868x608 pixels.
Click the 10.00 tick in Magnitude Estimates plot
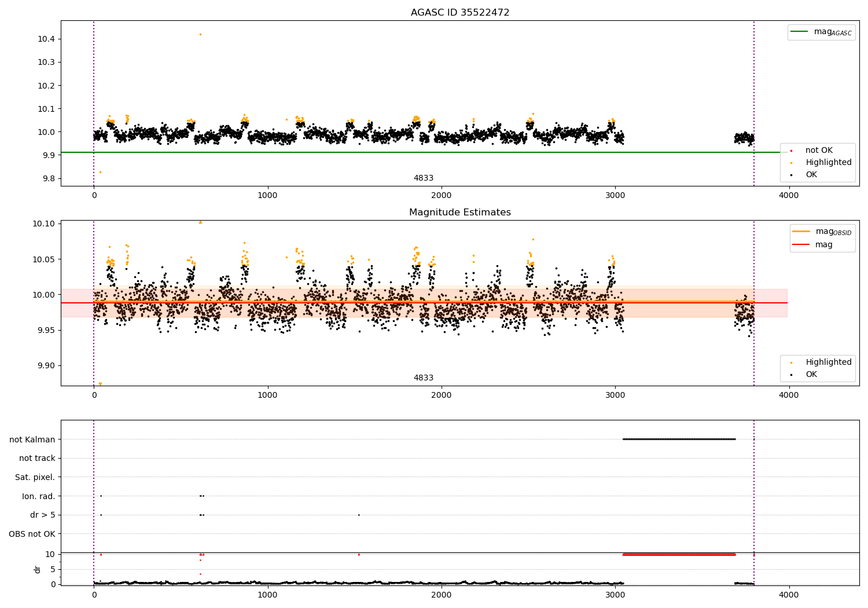(44, 295)
